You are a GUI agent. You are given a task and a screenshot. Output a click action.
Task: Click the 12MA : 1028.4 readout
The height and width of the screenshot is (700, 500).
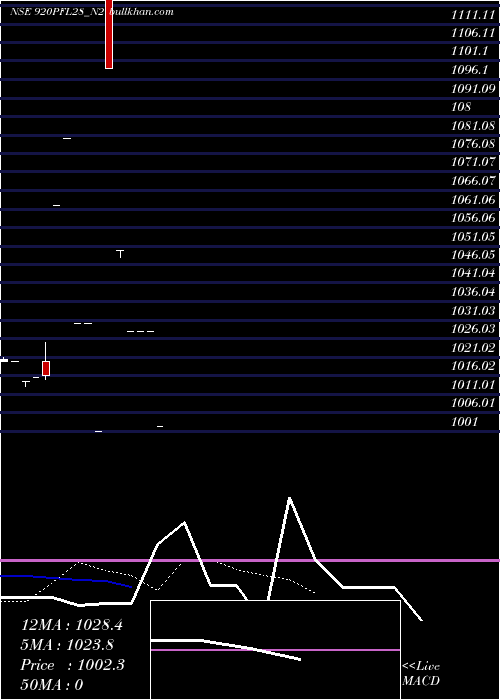pos(71,625)
